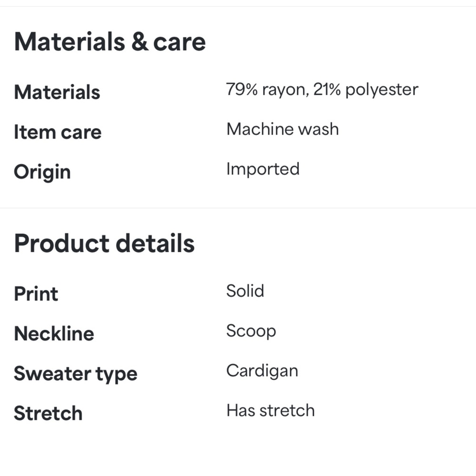Click the Has stretch value
This screenshot has height=476, width=476.
pyautogui.click(x=270, y=410)
